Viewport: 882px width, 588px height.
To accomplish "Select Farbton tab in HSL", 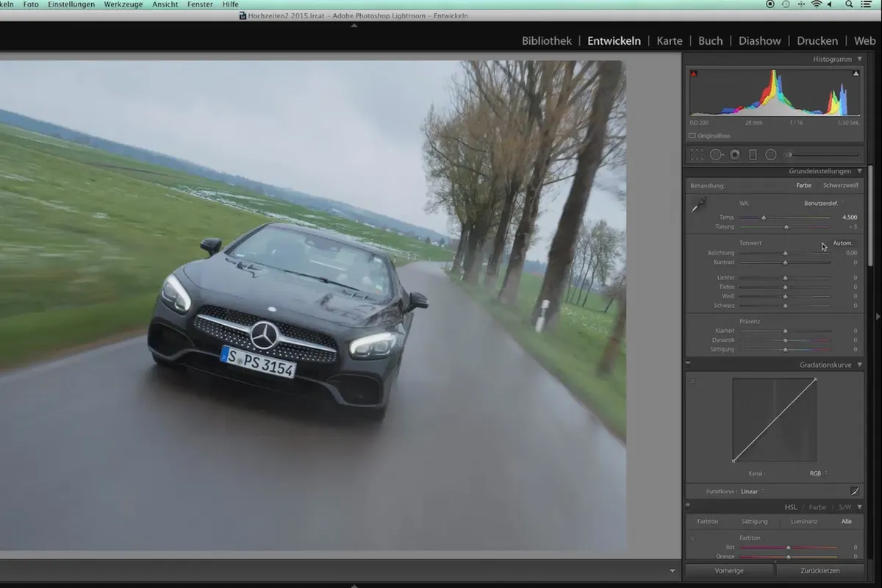I will (x=708, y=521).
